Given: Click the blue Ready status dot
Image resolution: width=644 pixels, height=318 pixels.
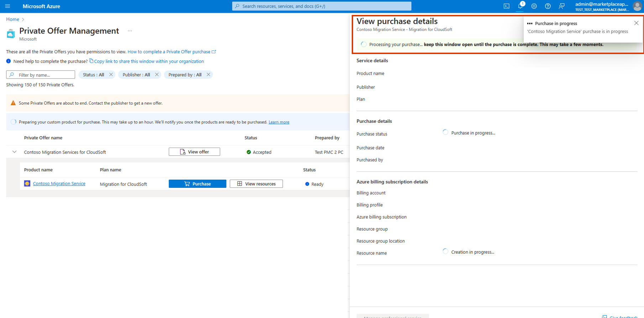Looking at the screenshot, I should pos(307,184).
